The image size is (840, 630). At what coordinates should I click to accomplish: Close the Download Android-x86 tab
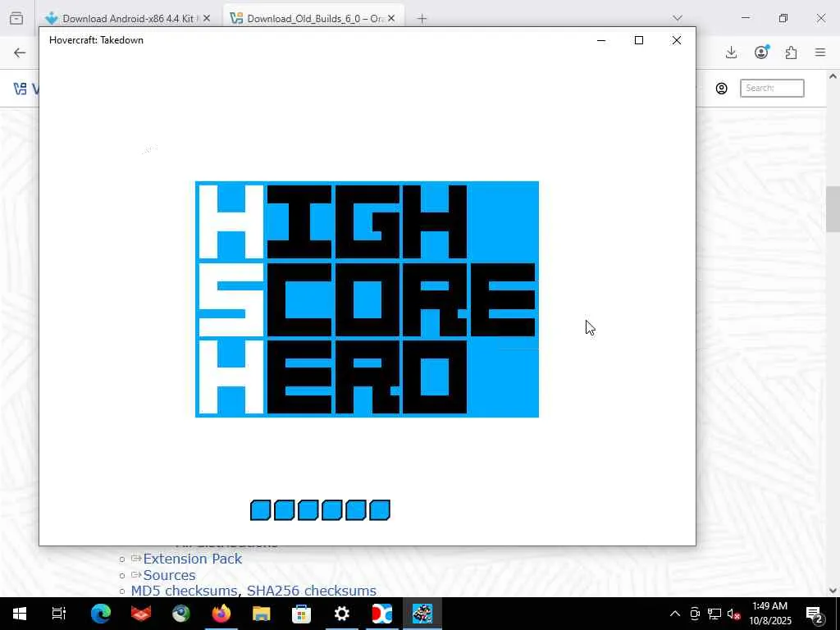[207, 18]
